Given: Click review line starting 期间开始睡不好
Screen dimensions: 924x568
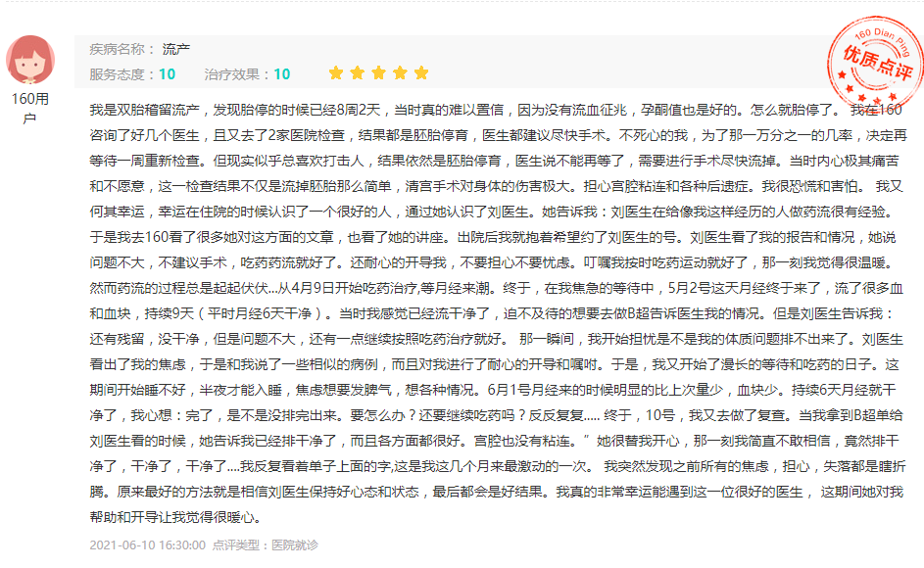Looking at the screenshot, I should (493, 390).
